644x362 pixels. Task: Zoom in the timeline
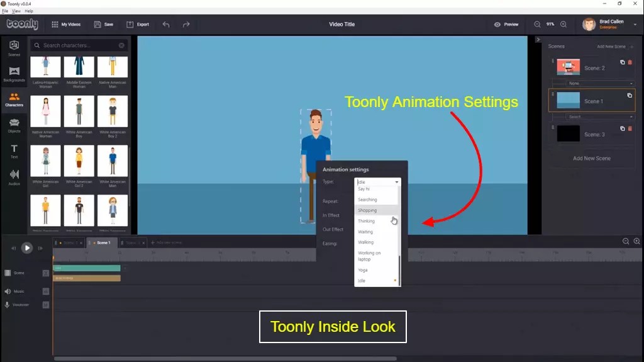tap(636, 242)
